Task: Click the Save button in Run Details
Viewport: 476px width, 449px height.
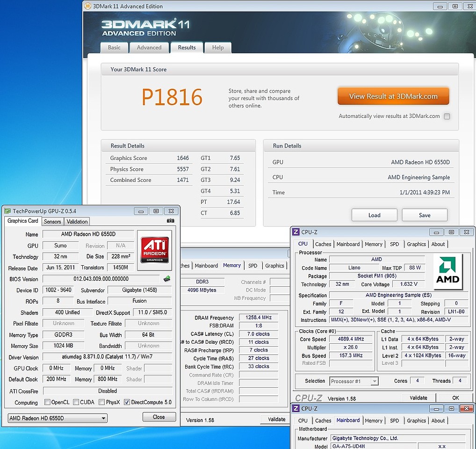Action: click(425, 215)
